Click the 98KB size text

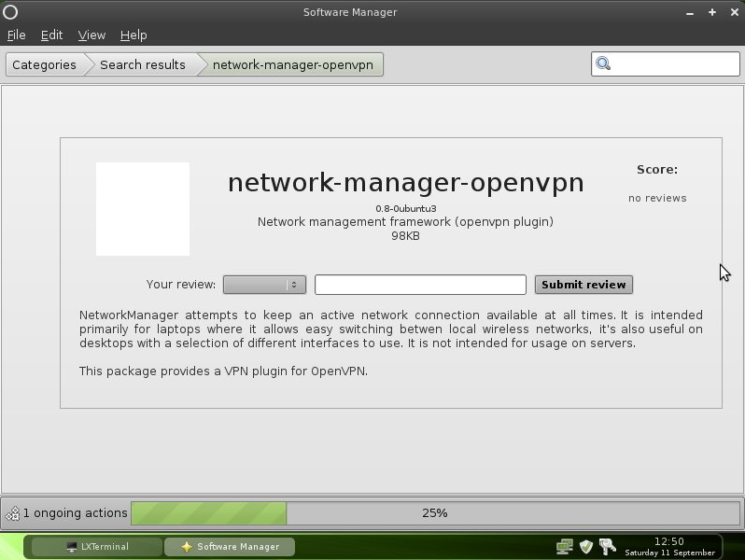point(405,236)
